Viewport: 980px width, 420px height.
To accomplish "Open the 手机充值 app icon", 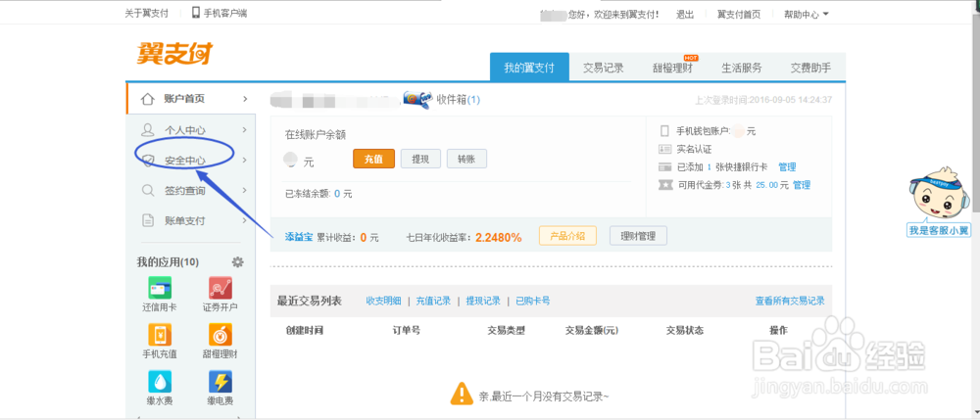I will tap(160, 335).
